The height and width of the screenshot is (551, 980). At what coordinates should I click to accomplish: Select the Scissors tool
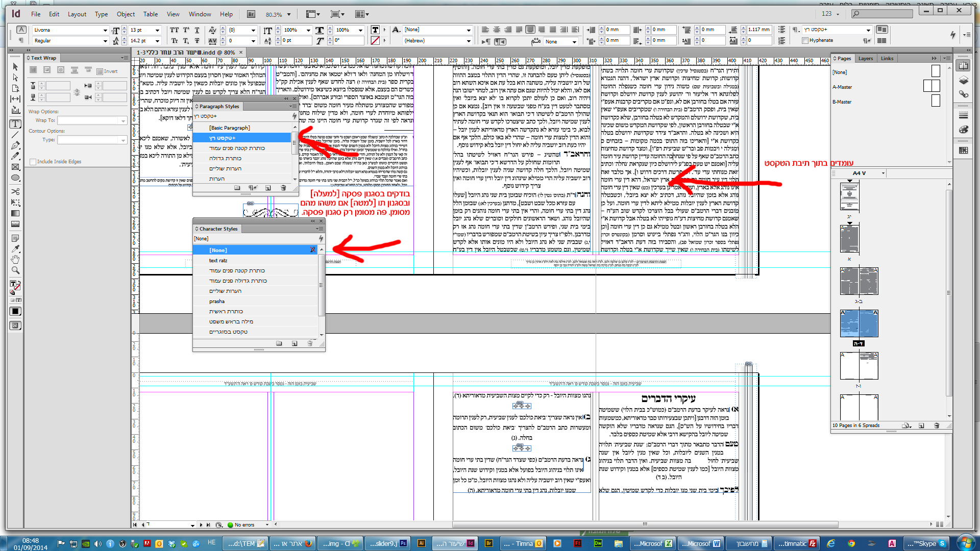click(15, 191)
